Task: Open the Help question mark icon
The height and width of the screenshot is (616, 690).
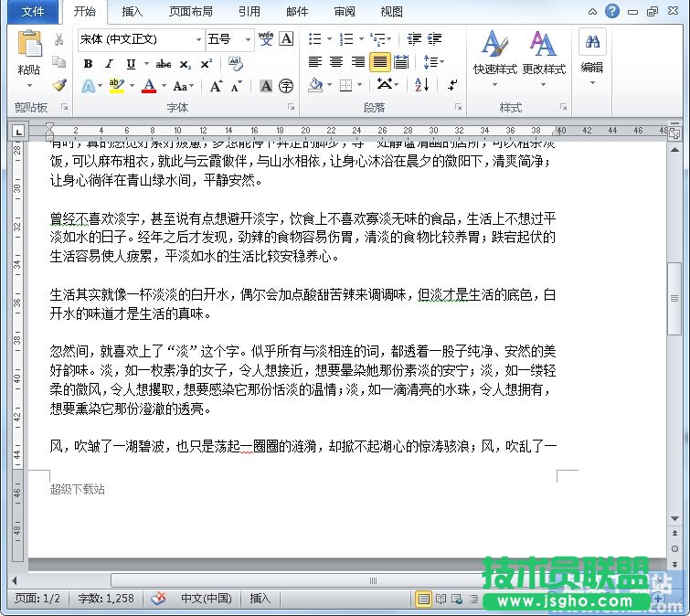Action: [x=611, y=11]
